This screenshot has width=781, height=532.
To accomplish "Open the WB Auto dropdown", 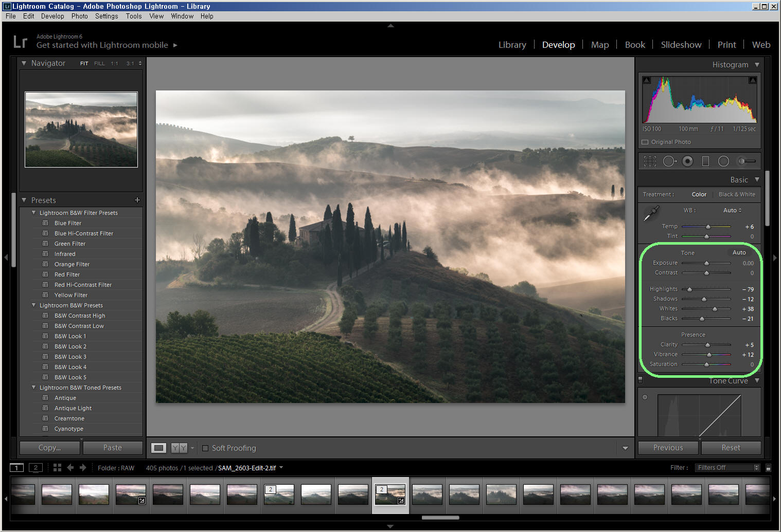I will pyautogui.click(x=732, y=210).
